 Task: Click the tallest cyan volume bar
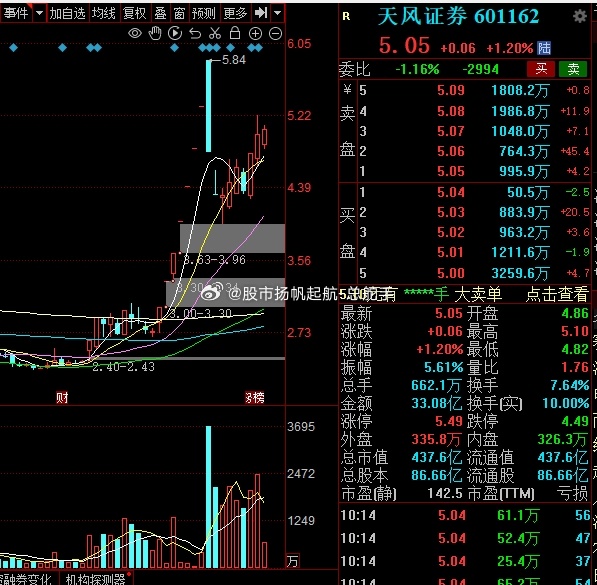tap(208, 497)
